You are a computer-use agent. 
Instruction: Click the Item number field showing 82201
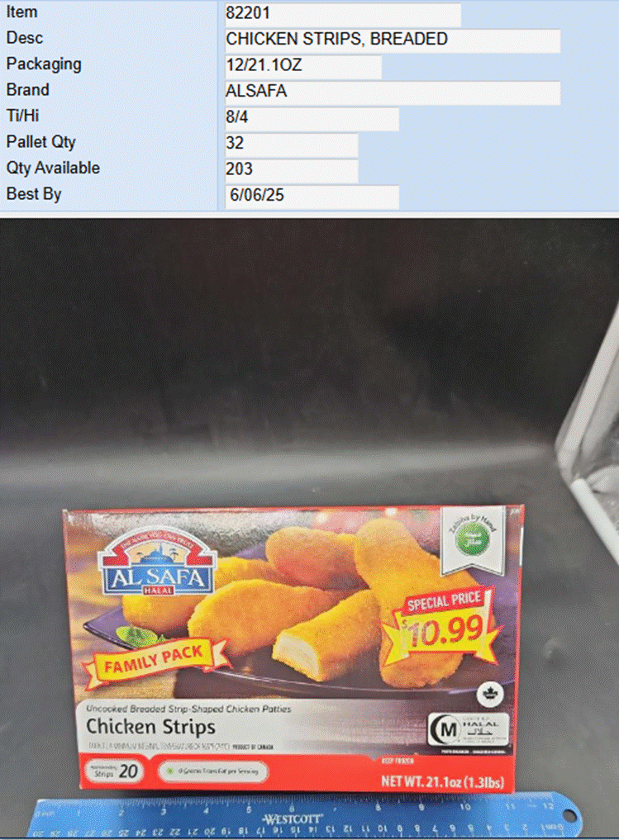[342, 15]
